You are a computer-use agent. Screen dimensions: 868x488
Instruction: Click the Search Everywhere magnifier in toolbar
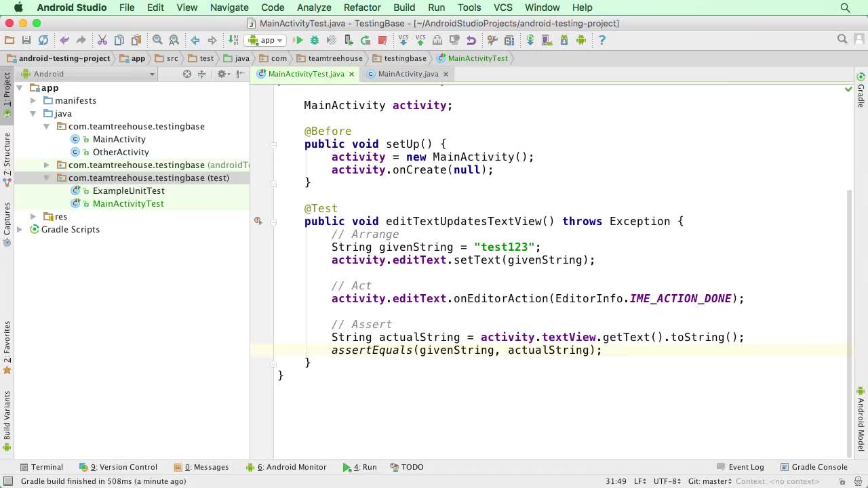pos(842,39)
